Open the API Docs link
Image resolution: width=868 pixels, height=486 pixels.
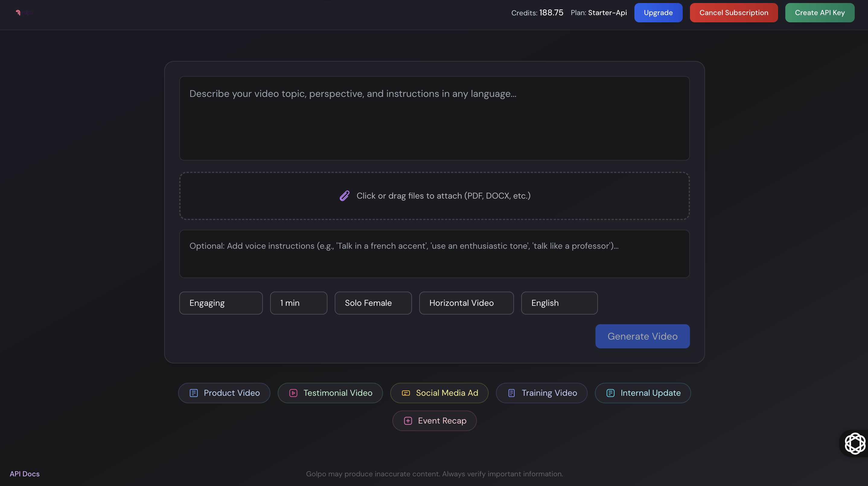click(x=25, y=474)
